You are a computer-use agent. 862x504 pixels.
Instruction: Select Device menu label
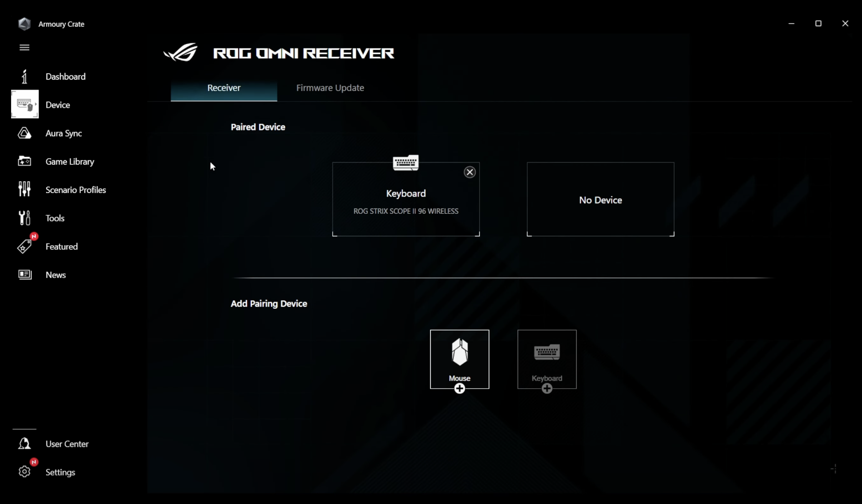[58, 105]
